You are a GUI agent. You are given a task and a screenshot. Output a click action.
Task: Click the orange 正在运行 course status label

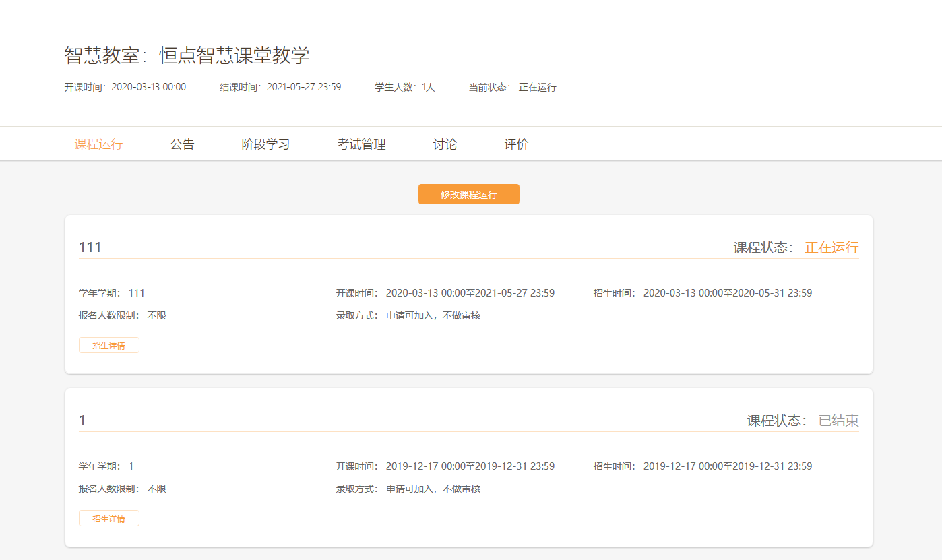(x=831, y=247)
